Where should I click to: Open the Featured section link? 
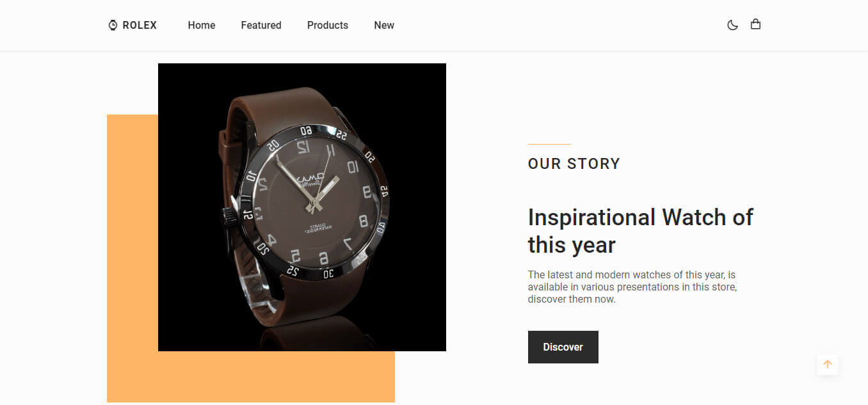(261, 25)
